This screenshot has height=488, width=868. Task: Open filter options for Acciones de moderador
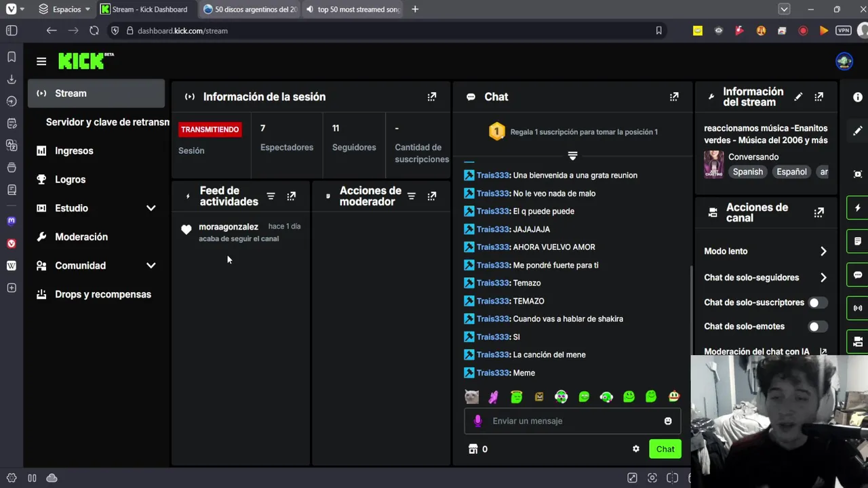click(x=411, y=197)
